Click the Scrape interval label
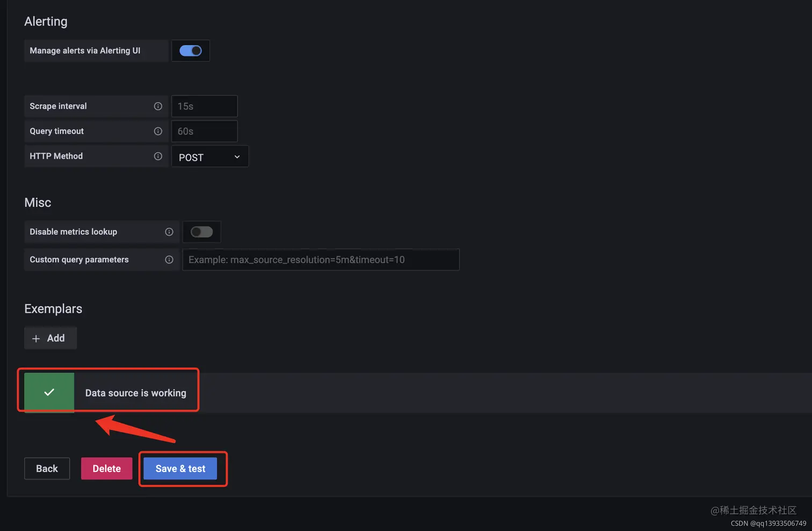 58,106
